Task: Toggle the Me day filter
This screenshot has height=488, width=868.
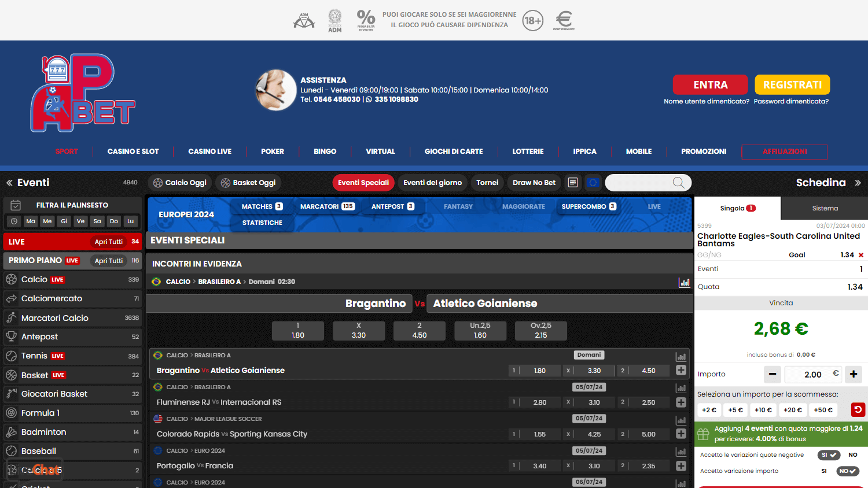Action: tap(47, 221)
